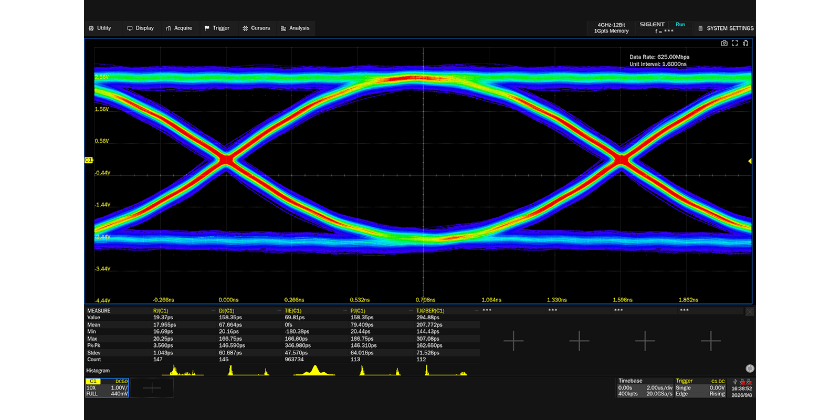Image resolution: width=840 pixels, height=420 pixels.
Task: Add measurement in the second empty plus slot
Action: click(x=579, y=341)
